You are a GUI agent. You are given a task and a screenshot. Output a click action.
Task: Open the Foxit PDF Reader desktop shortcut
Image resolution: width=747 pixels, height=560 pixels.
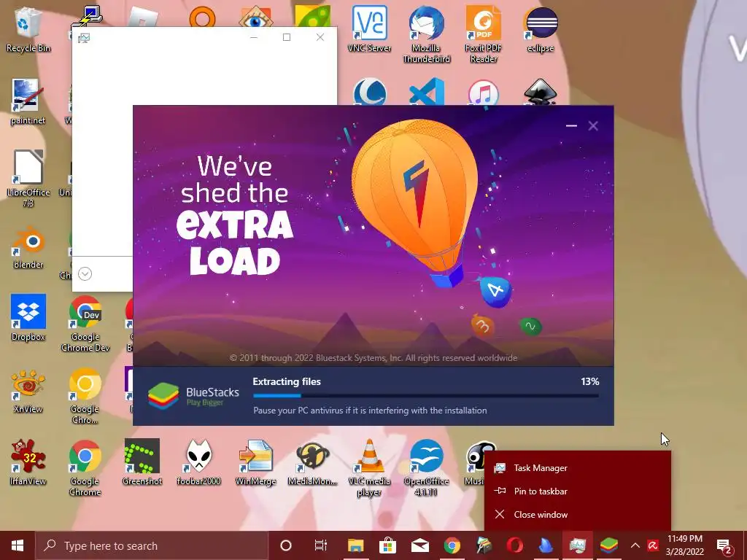[484, 35]
